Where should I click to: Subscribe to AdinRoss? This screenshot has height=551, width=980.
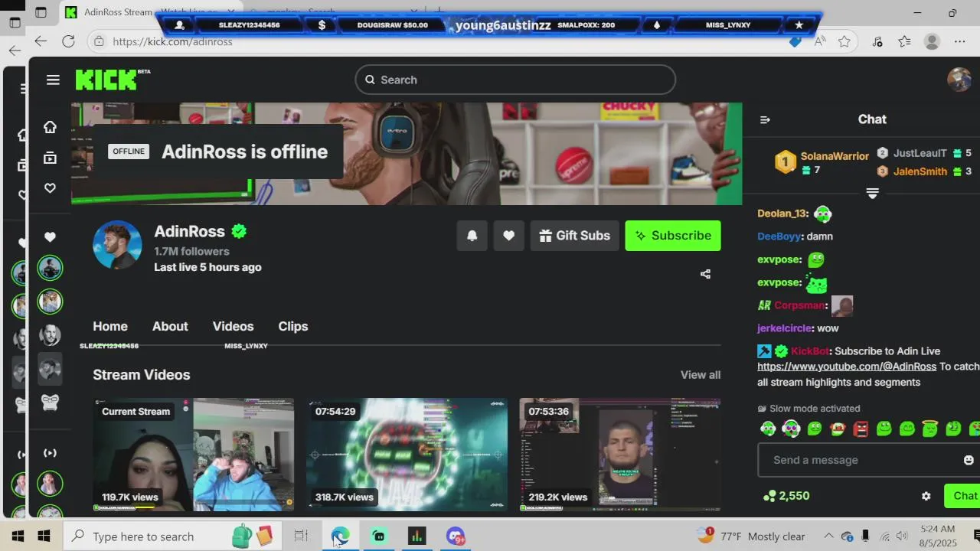[673, 236]
